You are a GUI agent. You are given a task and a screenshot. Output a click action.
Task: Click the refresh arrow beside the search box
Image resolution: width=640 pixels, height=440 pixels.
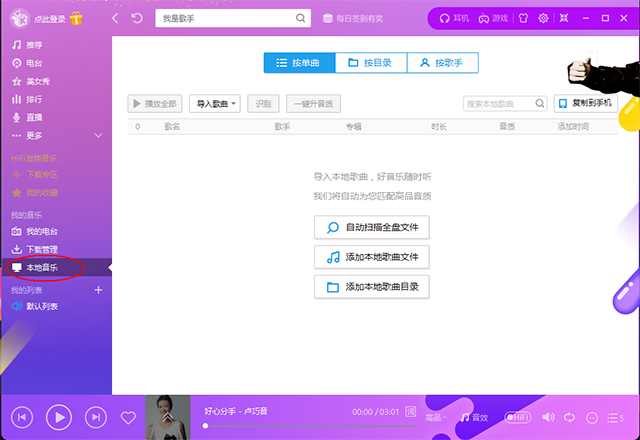[x=137, y=18]
